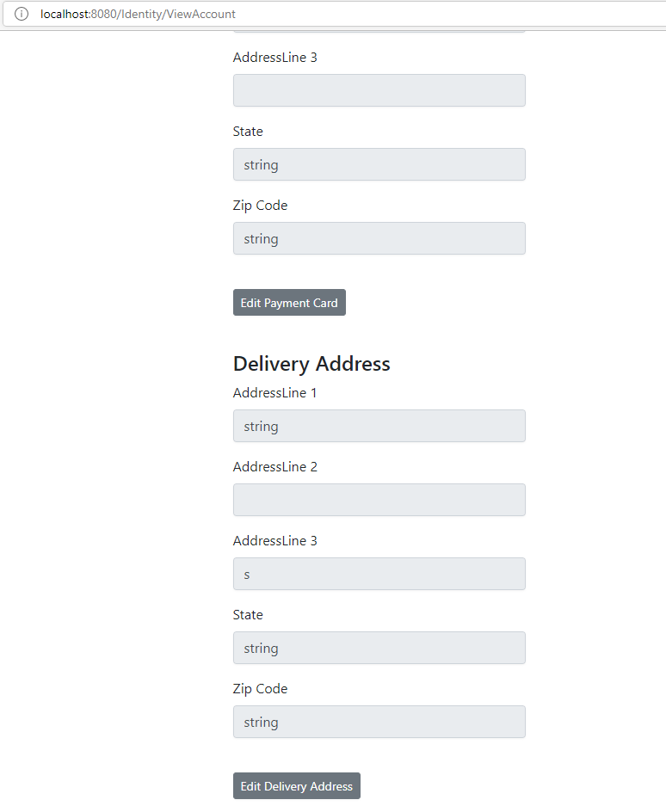Viewport: 666px width, 812px height.
Task: Click the Edit Delivery Address button
Action: [296, 785]
